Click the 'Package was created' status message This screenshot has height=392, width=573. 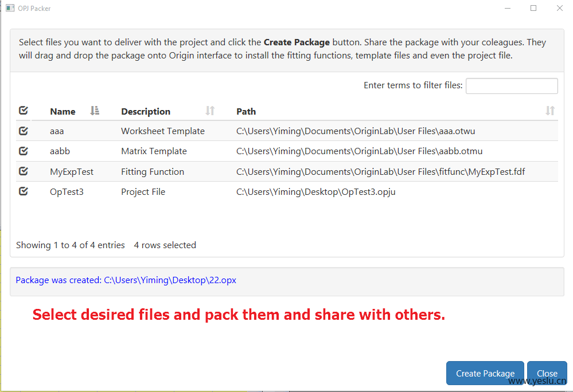pos(126,280)
